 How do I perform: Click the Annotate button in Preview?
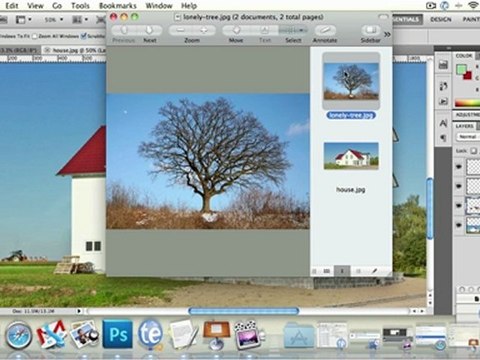(x=325, y=30)
